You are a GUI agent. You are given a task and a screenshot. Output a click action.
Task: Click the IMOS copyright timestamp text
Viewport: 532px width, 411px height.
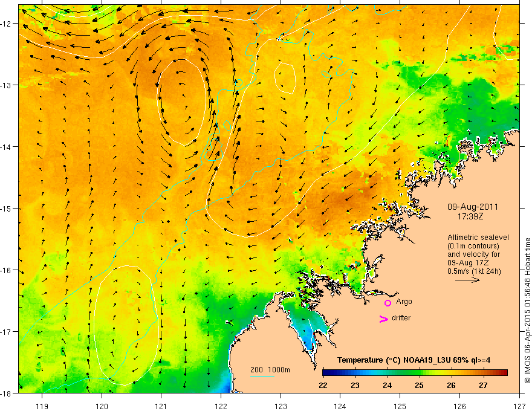[x=527, y=311]
